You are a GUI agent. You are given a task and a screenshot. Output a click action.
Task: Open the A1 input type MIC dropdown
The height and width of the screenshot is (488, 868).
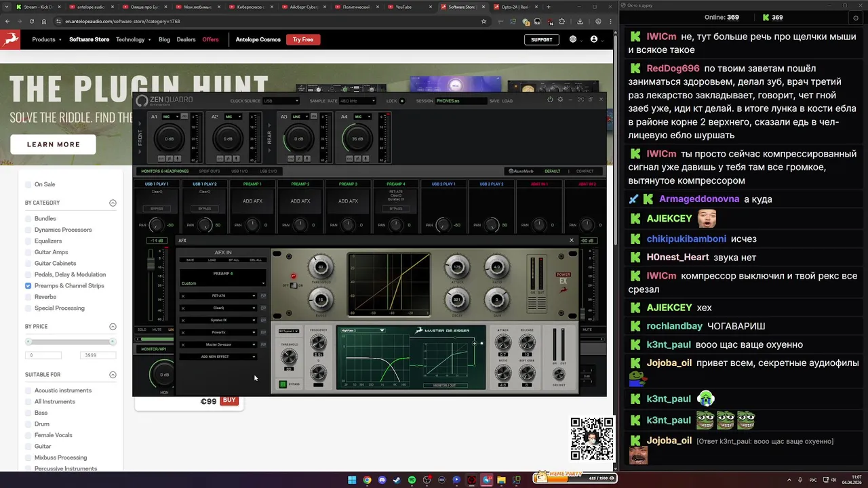(x=170, y=117)
